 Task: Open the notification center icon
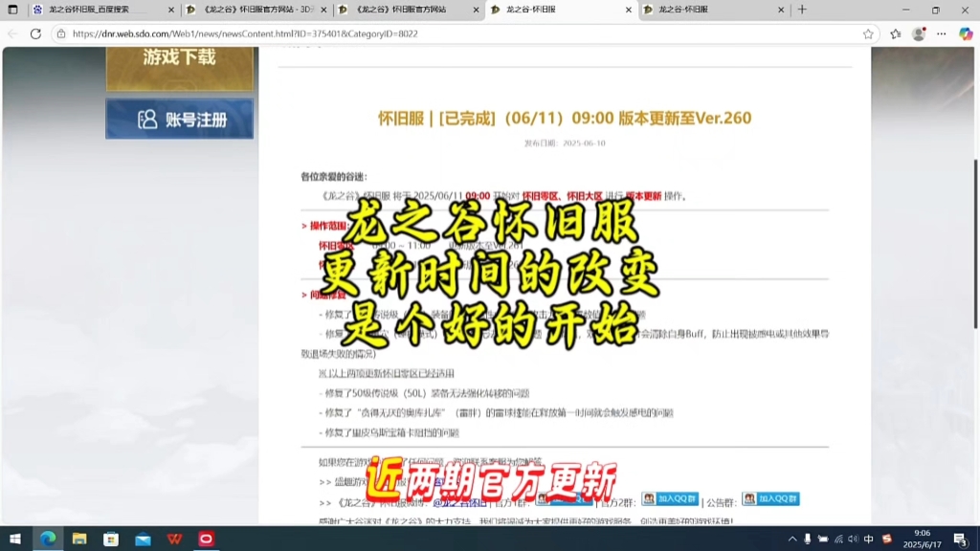[x=961, y=539]
